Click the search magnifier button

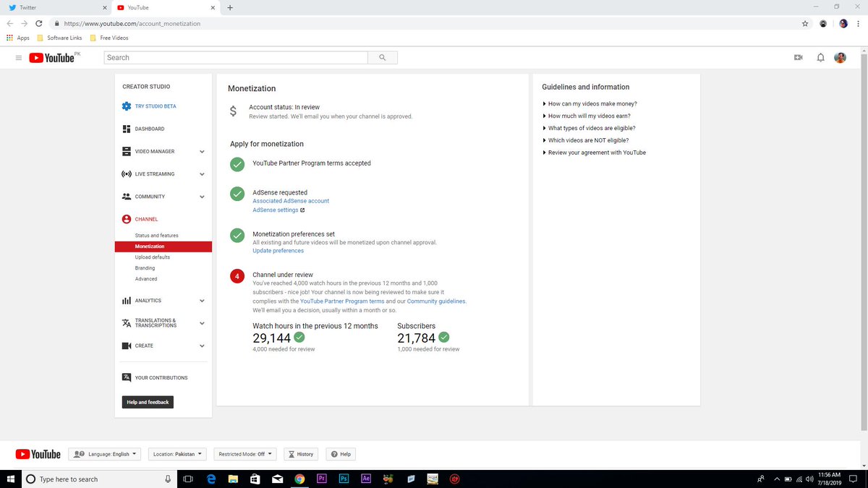point(383,58)
